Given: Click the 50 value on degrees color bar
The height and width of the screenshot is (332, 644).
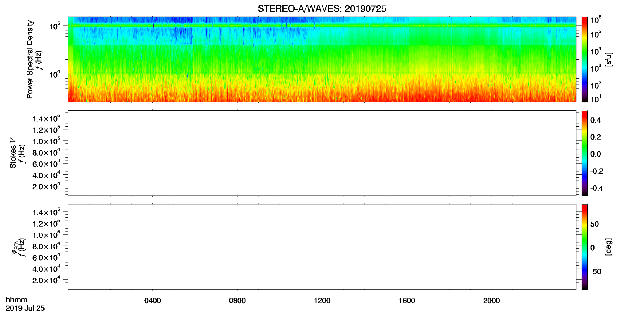Looking at the screenshot, I should tap(595, 224).
